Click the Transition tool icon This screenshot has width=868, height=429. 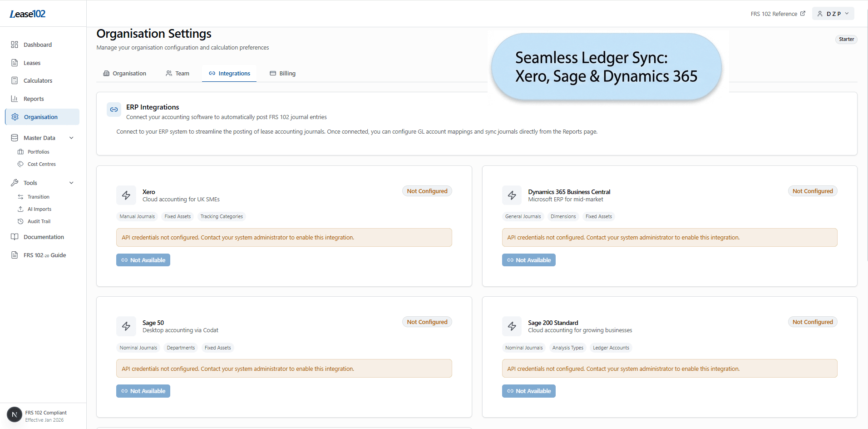pos(20,196)
